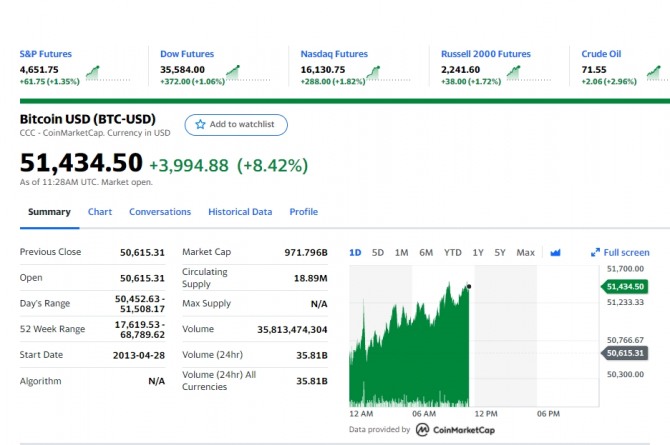Click the 51,700.00 chart axis label
670x445 pixels.
pyautogui.click(x=625, y=269)
